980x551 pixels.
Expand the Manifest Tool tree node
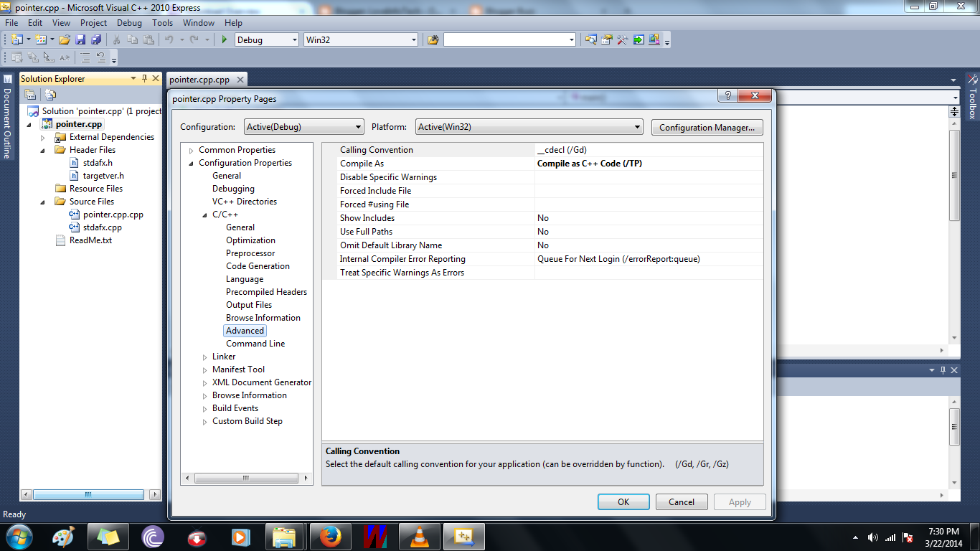point(204,370)
